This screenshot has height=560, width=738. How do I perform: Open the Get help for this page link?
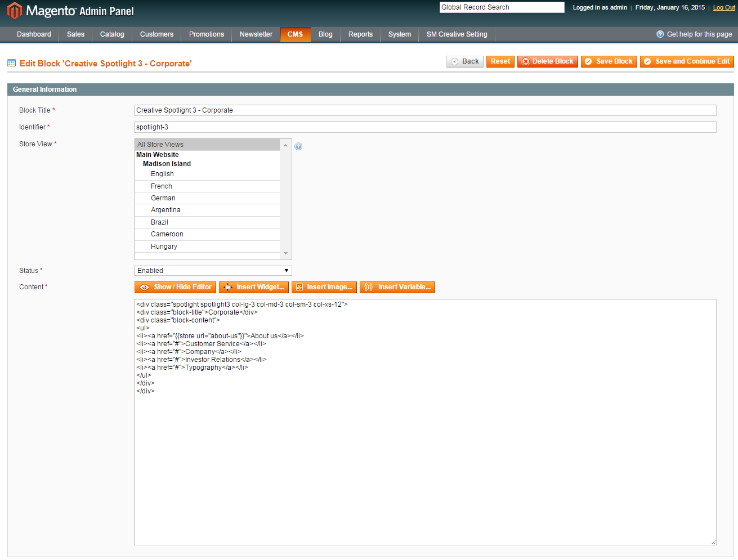pos(699,34)
